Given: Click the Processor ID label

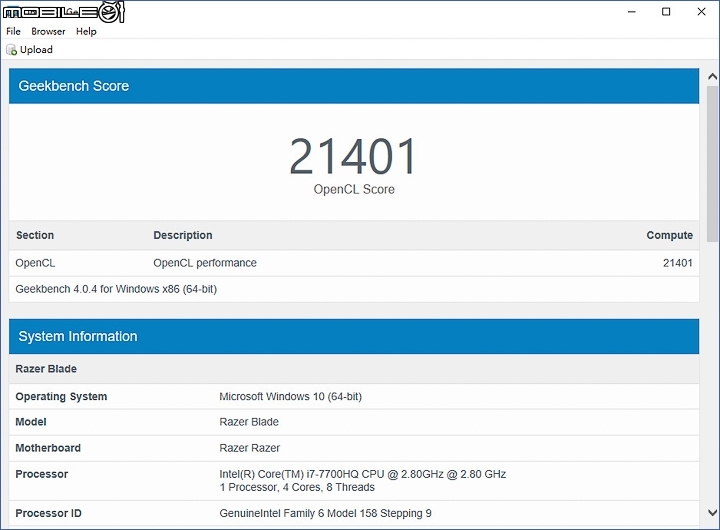Looking at the screenshot, I should 48,513.
